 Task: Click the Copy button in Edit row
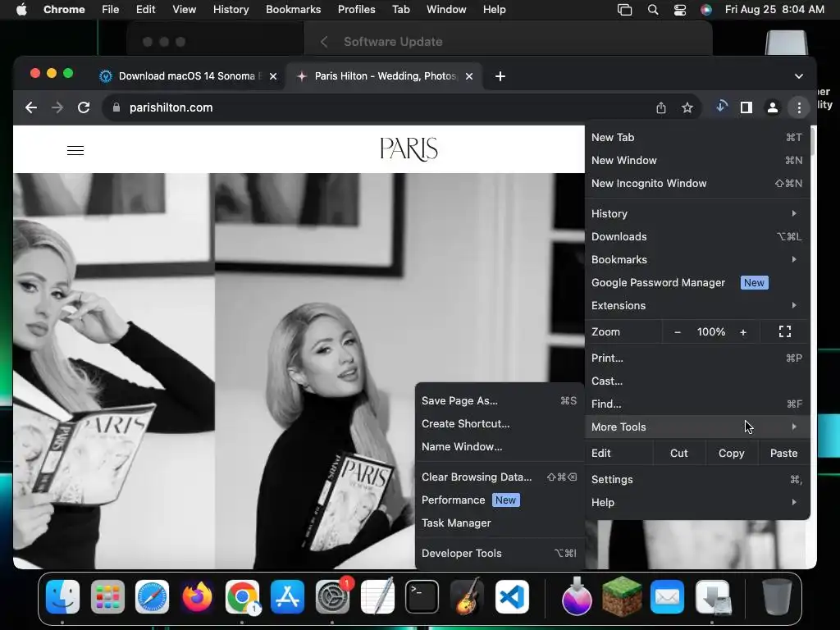pos(731,453)
